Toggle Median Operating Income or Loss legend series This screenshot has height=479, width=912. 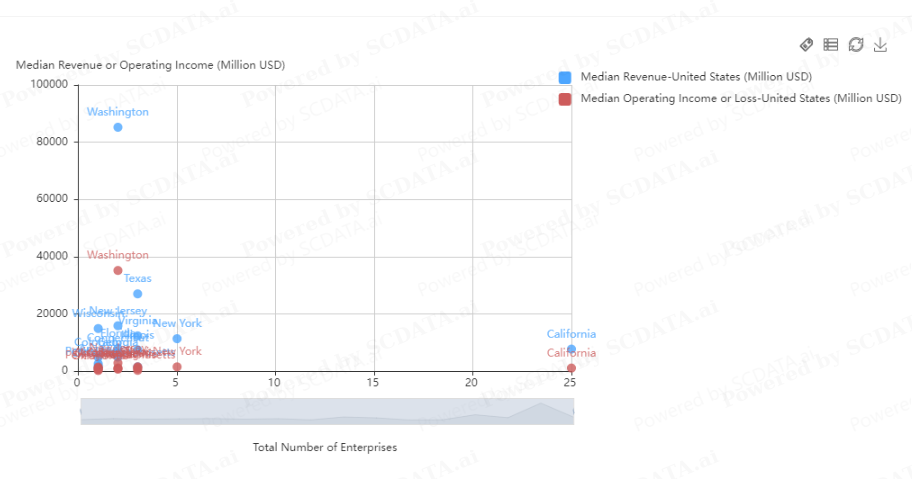(740, 98)
